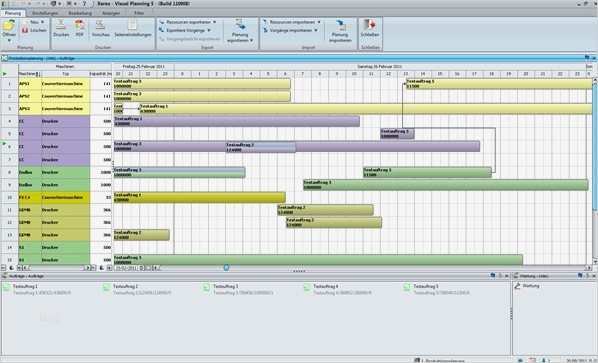Select the purple Testauftrag 1 bar in row 4
The image size is (598, 363).
click(x=236, y=121)
